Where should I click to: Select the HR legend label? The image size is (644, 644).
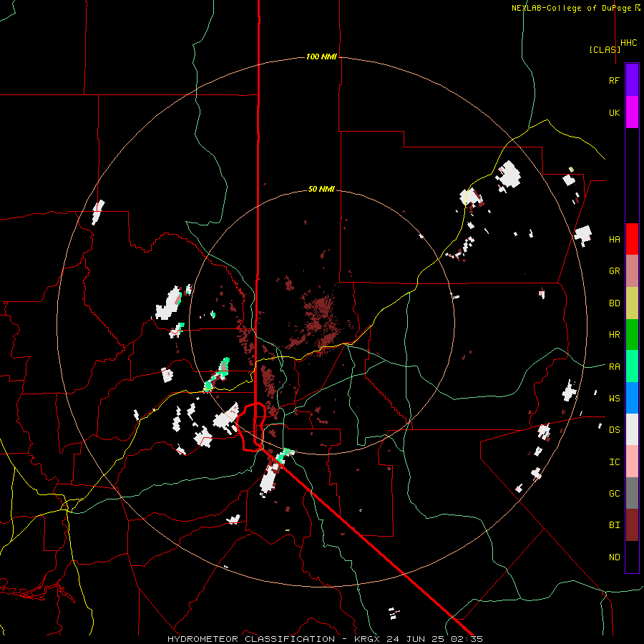pyautogui.click(x=614, y=335)
